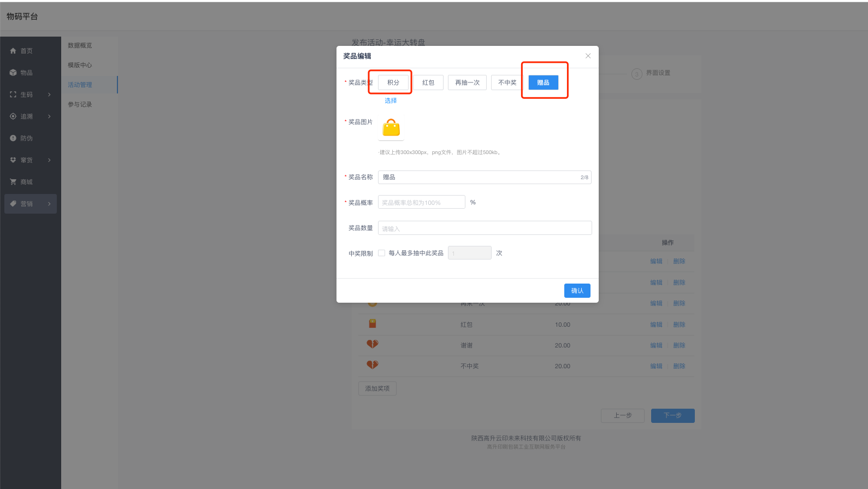Open 参与记录 submenu item

[80, 104]
